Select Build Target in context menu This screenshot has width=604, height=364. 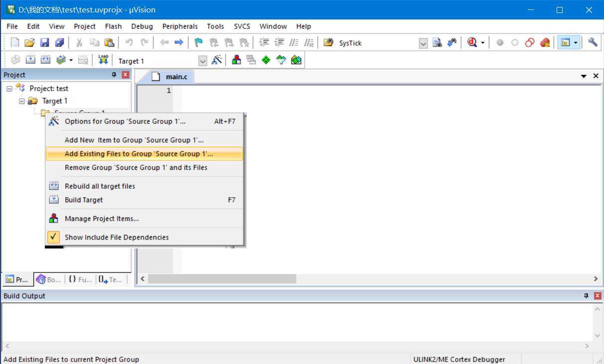click(144, 200)
